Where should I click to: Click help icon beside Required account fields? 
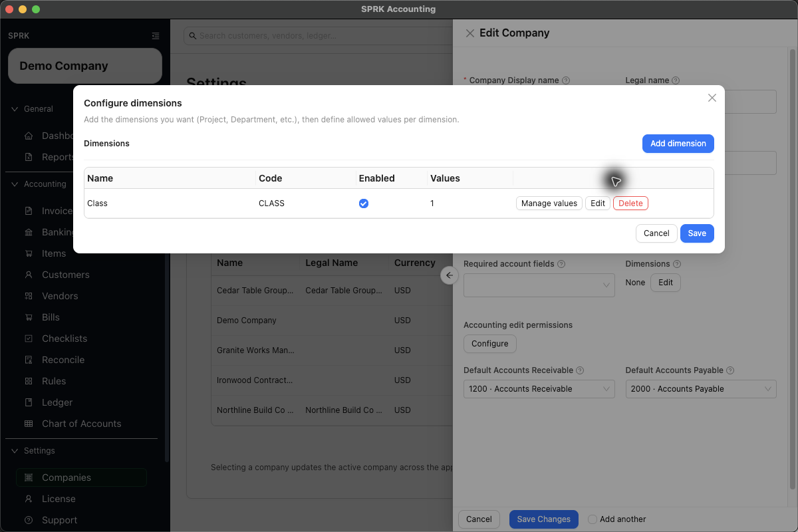(561, 264)
